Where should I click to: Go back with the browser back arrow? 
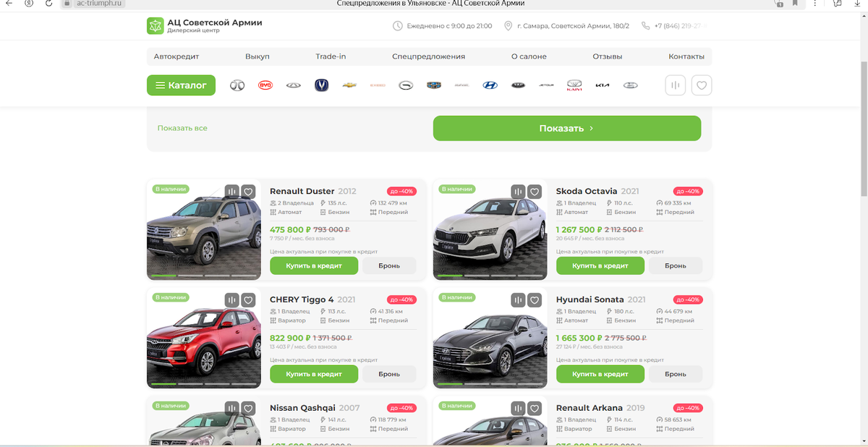click(x=9, y=4)
